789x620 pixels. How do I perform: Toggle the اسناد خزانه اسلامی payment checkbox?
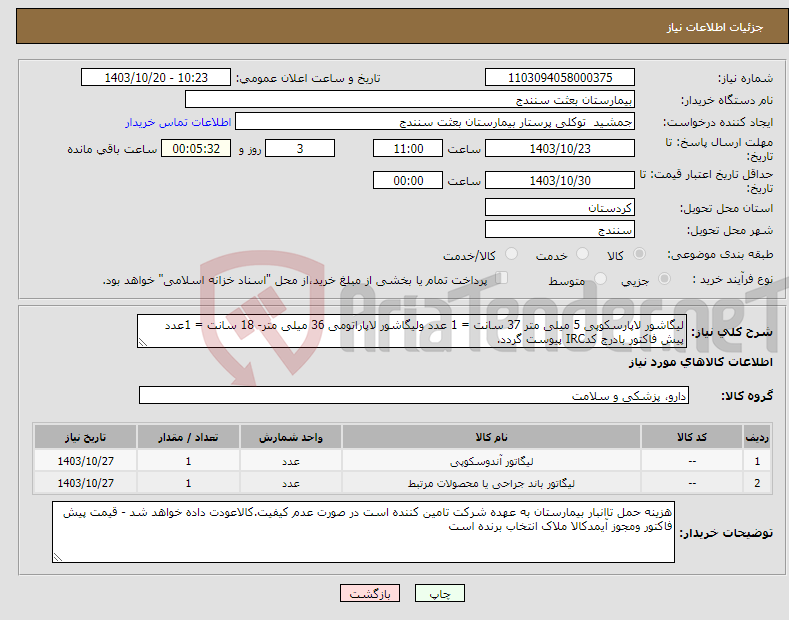click(x=502, y=278)
